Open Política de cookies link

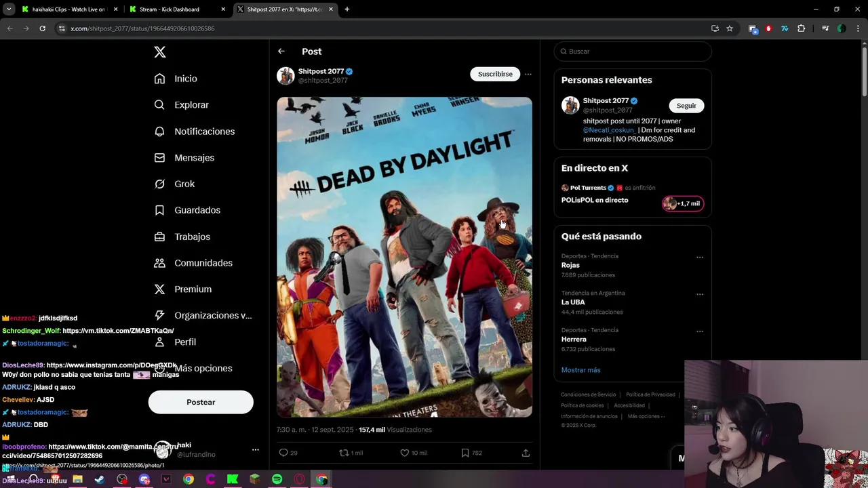583,405
